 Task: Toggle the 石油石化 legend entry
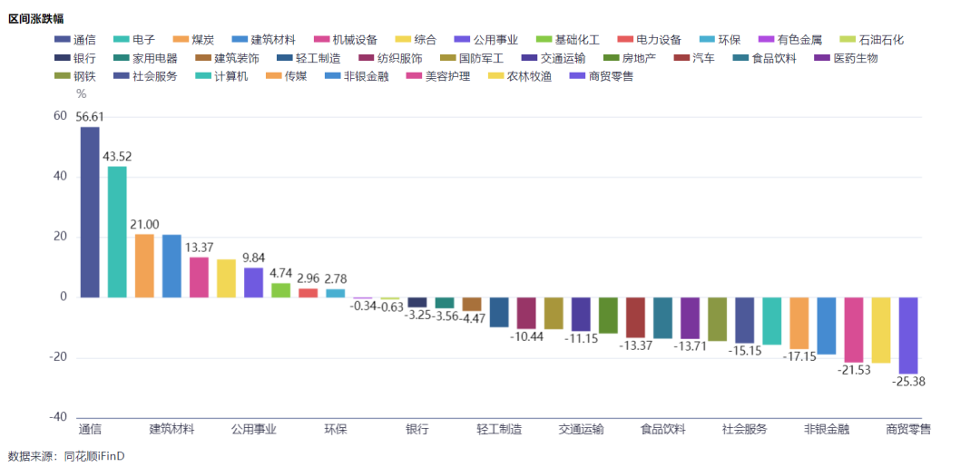pos(872,40)
